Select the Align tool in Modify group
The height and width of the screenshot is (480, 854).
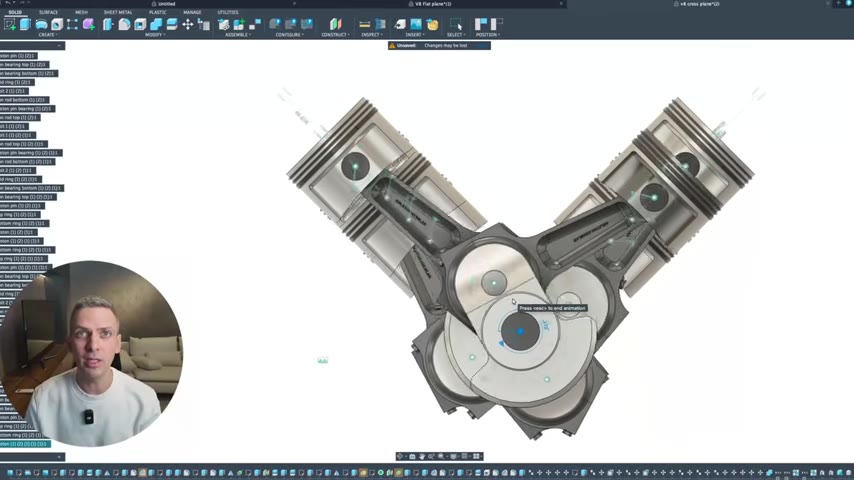coord(204,24)
